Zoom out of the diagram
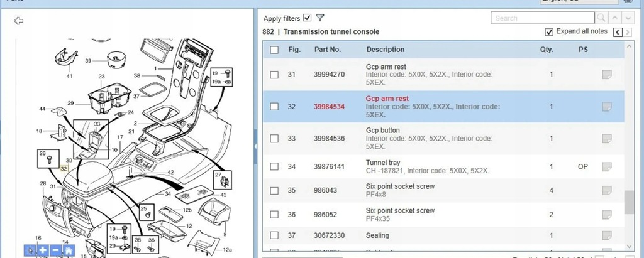 tap(56, 250)
